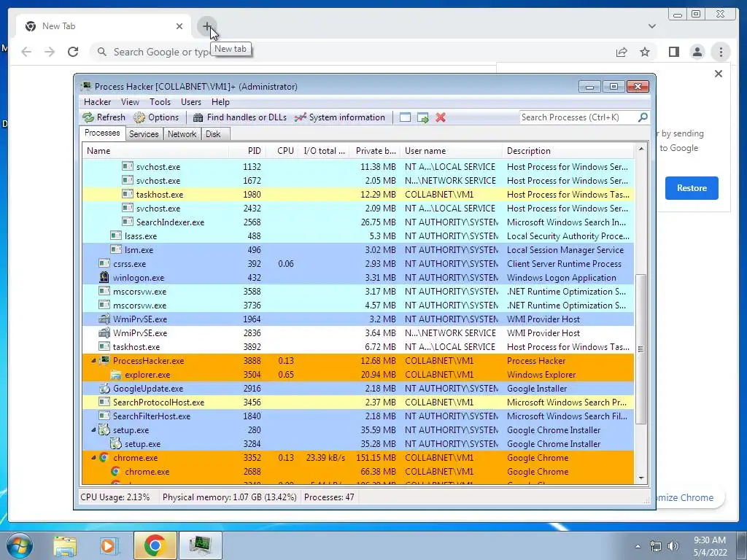Click the red X terminate window icon
Image resolution: width=747 pixels, height=560 pixels.
tap(441, 117)
